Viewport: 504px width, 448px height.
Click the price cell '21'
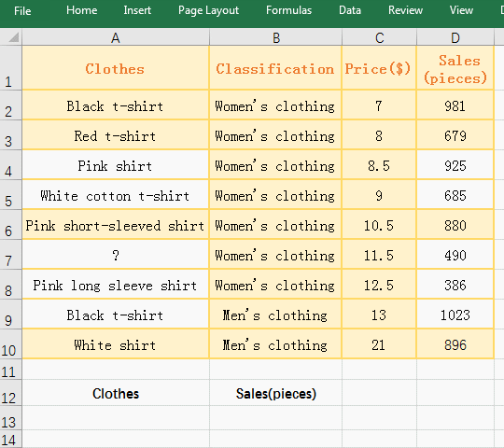pyautogui.click(x=379, y=344)
